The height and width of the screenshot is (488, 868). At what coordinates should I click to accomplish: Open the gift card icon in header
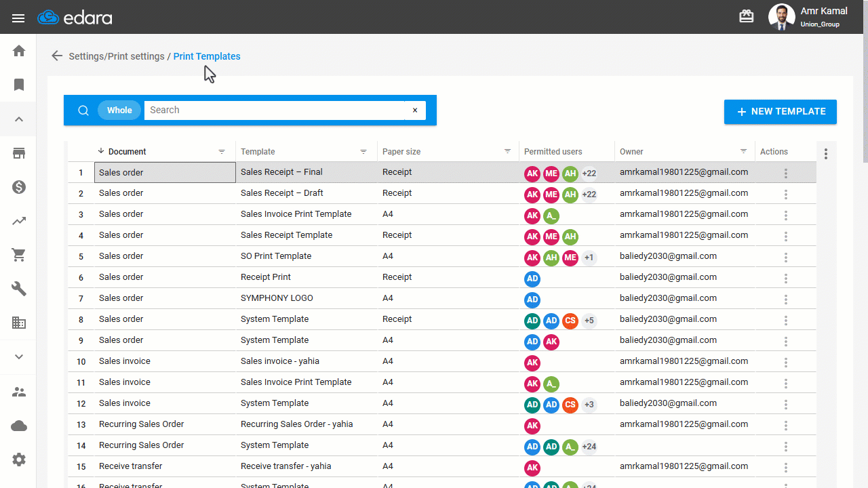click(747, 17)
